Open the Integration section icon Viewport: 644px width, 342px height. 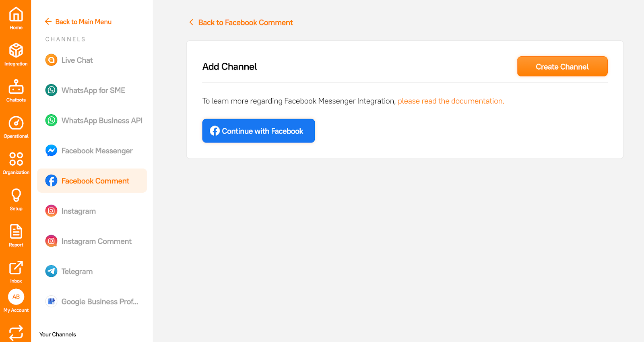click(16, 50)
